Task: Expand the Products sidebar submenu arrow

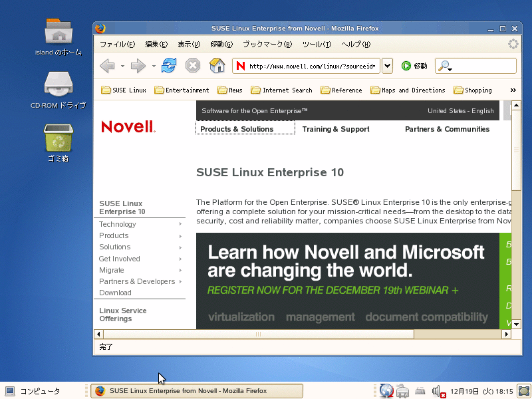Action: pyautogui.click(x=180, y=236)
